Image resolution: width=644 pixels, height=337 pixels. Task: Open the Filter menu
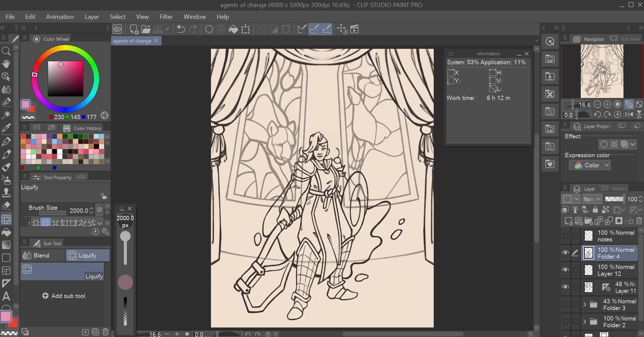click(x=166, y=17)
